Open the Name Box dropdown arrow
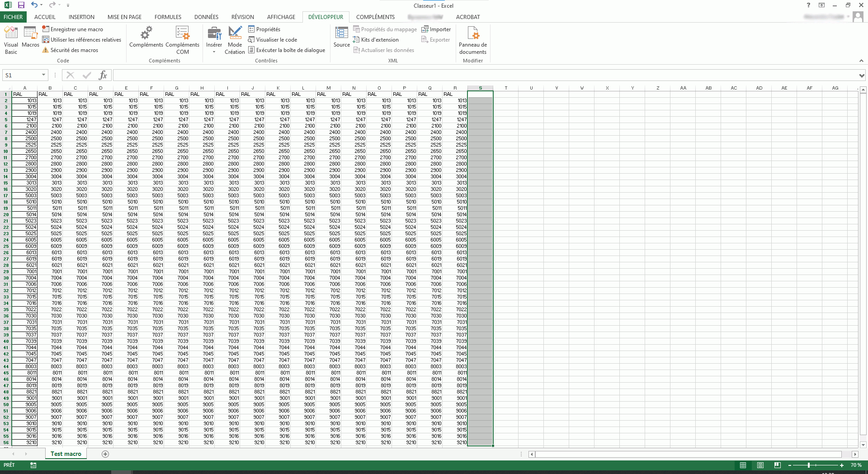Screen dimensions: 868x474 point(43,75)
